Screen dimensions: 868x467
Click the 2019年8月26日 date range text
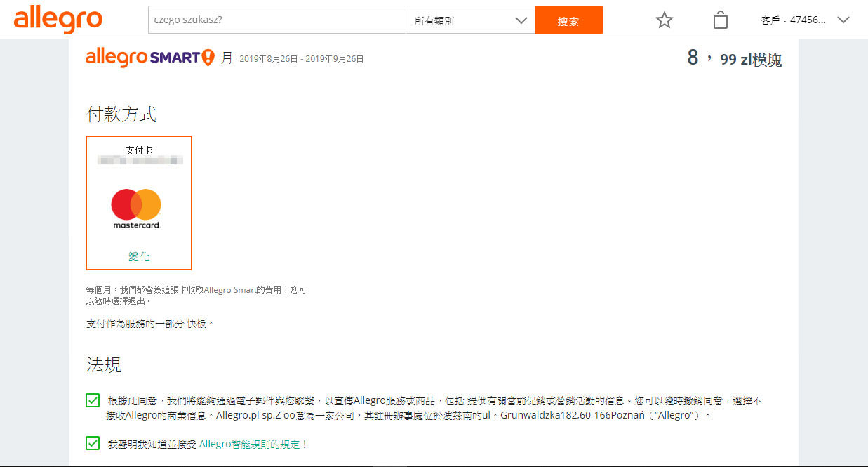tap(301, 59)
